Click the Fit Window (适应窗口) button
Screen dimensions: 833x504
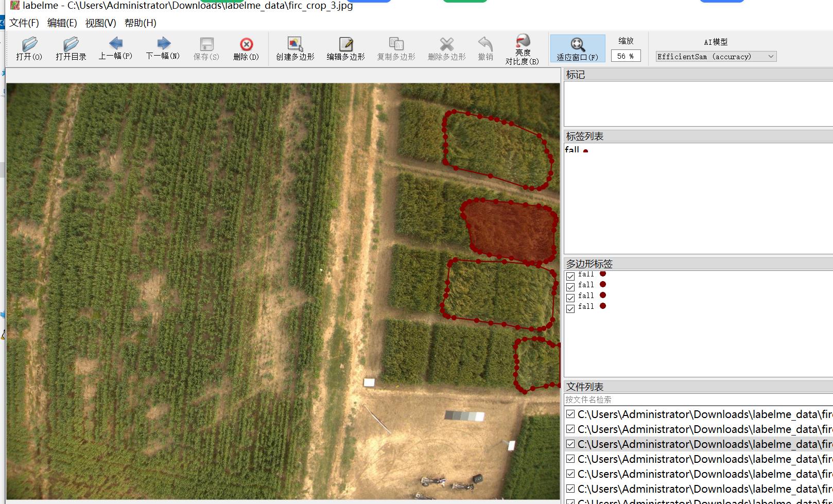(577, 49)
